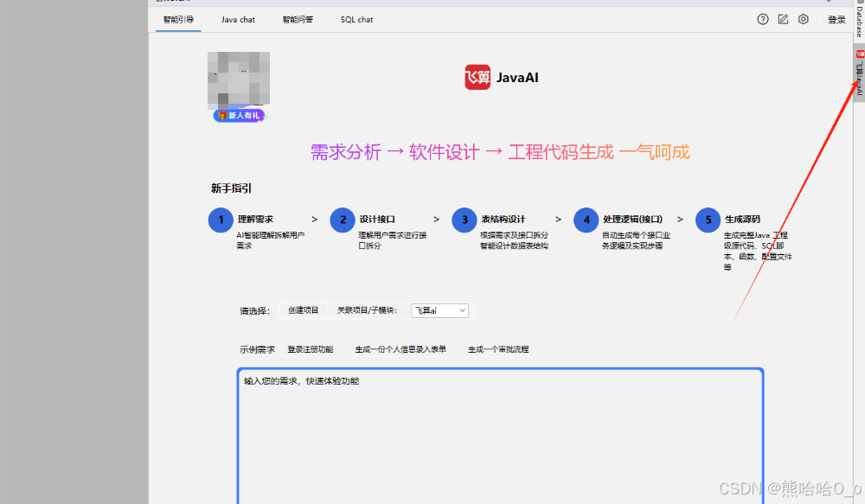This screenshot has height=504, width=865.
Task: Click the 关联项目/子模块 option
Action: point(367,310)
